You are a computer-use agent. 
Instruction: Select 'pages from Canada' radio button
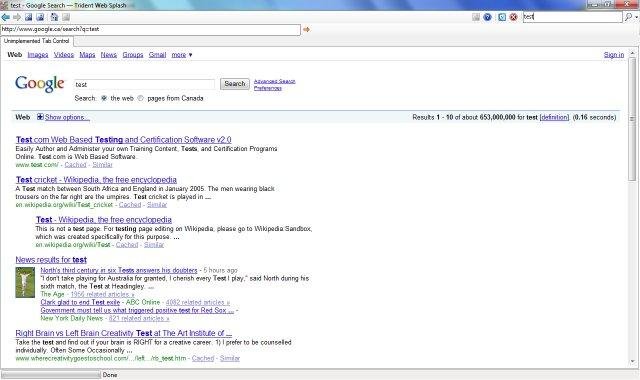tap(140, 98)
